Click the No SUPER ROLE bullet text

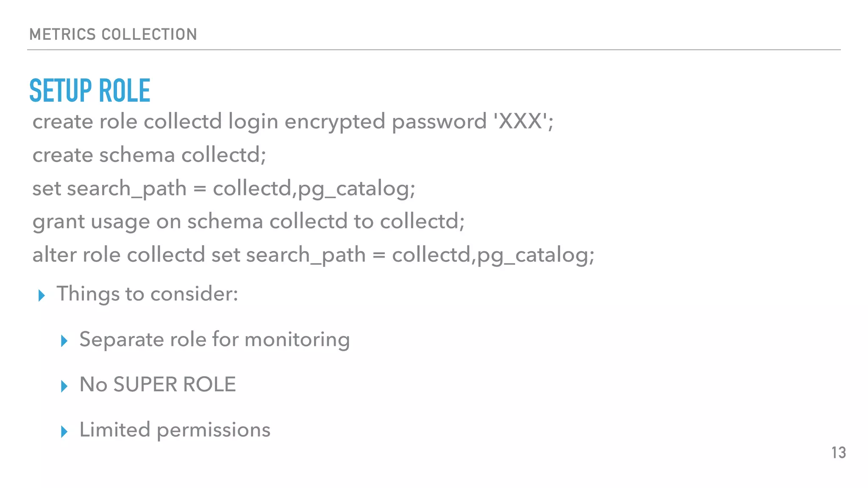pyautogui.click(x=158, y=385)
